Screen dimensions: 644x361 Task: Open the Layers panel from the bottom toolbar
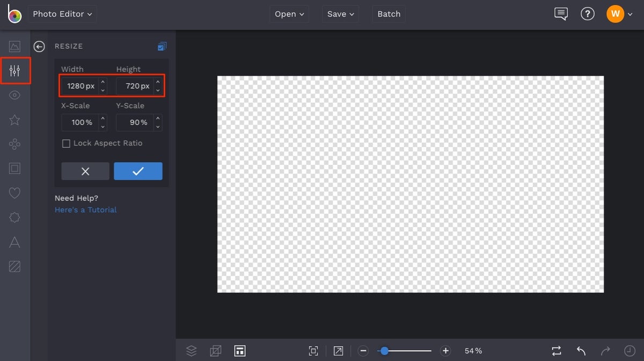(x=192, y=350)
